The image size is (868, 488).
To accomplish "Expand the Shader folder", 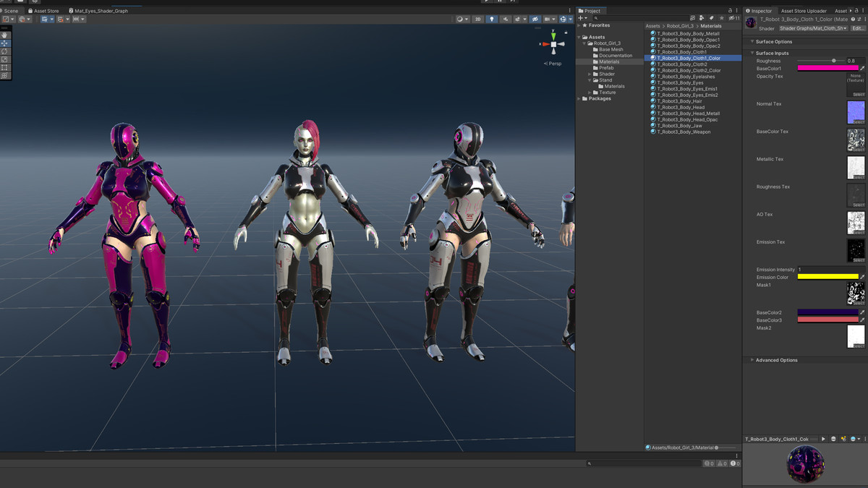I will click(x=590, y=74).
